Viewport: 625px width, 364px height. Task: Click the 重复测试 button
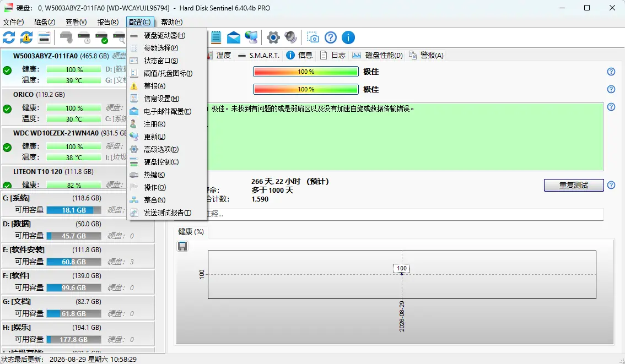coord(574,185)
